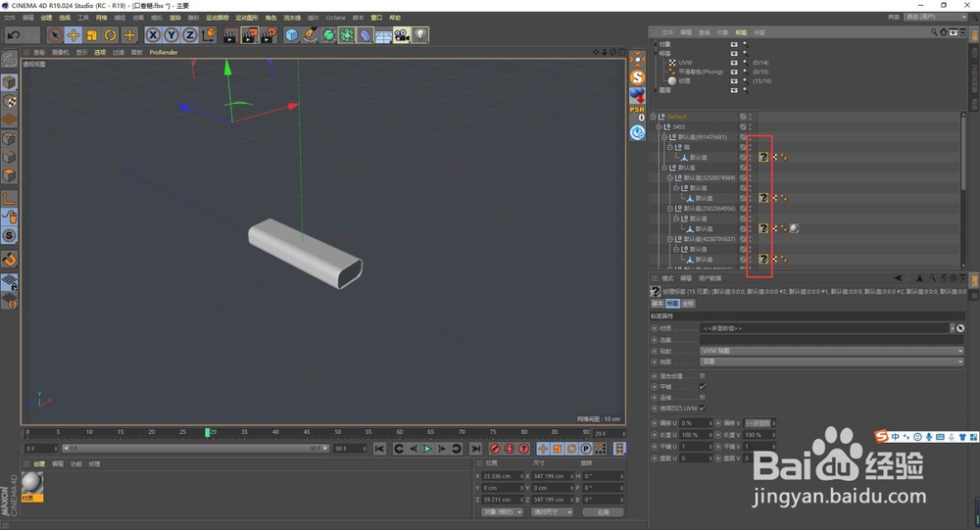Screen dimensions: 980x530
Task: Open the 投射 UVW projection dropdown
Action: pos(832,351)
